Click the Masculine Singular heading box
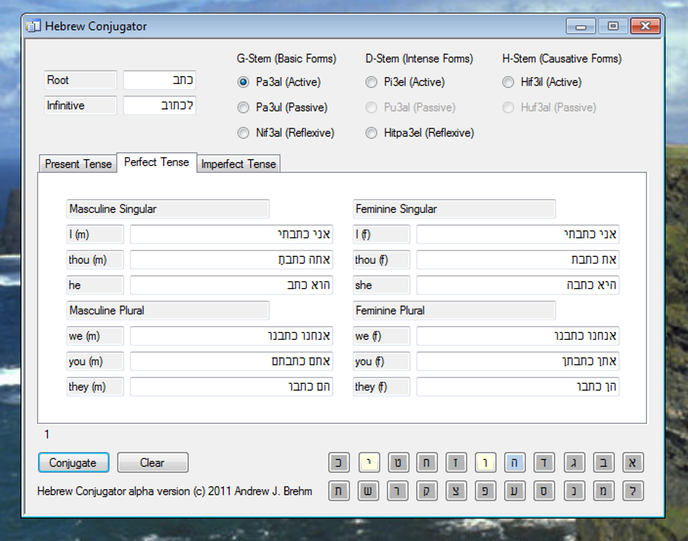The height and width of the screenshot is (541, 688). pos(168,209)
